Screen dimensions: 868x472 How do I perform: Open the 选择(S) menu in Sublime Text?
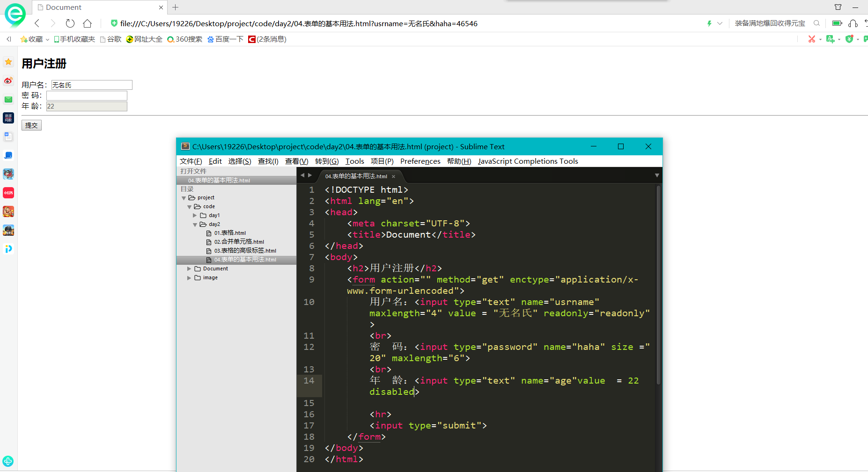coord(240,161)
